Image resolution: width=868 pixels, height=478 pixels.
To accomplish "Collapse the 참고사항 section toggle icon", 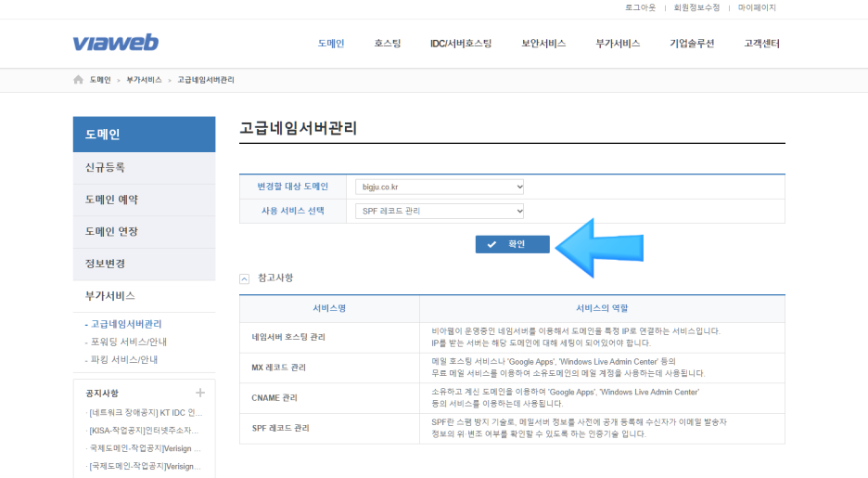I will (x=244, y=278).
